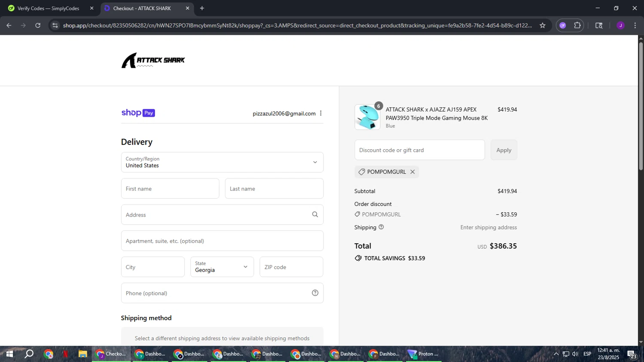Open Proton app from the taskbar
The image size is (644, 362).
(x=423, y=354)
